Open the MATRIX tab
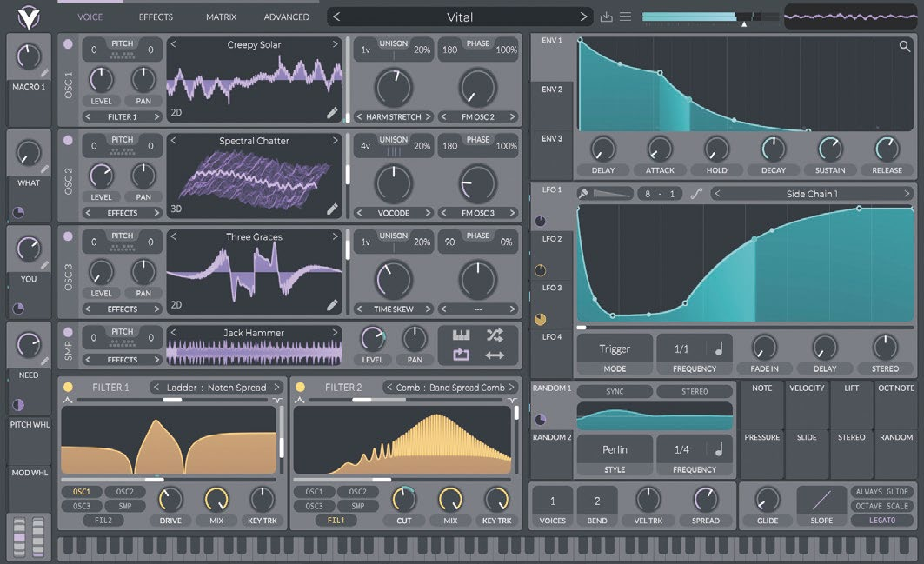924x564 pixels. (x=221, y=17)
